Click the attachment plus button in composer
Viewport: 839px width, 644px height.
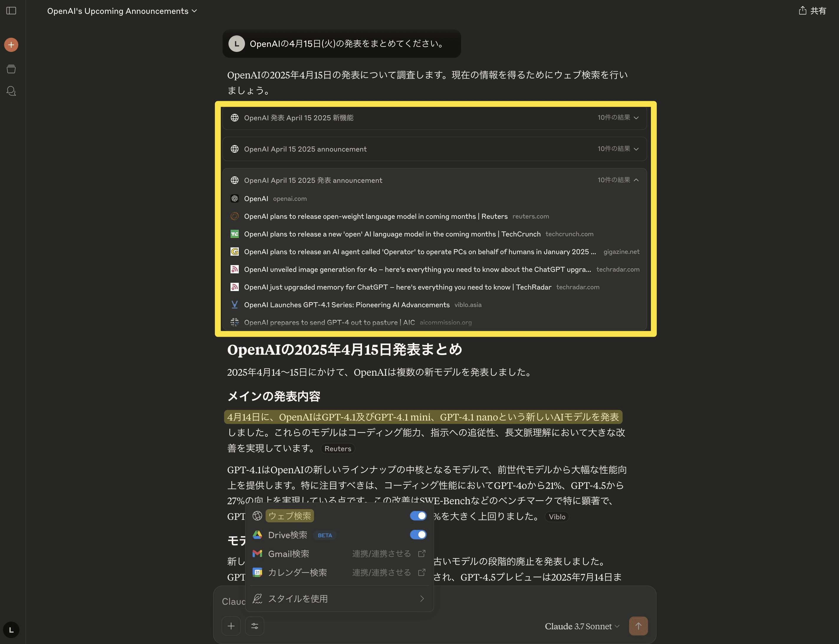(231, 626)
